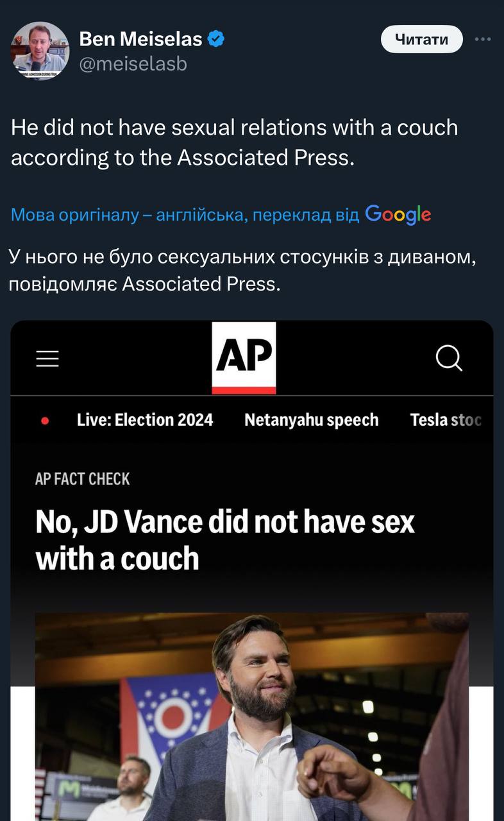
Task: Open the three-dot more options menu
Action: click(x=483, y=39)
